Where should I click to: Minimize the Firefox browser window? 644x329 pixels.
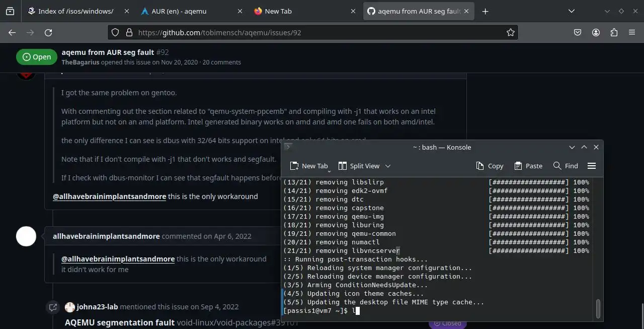tap(607, 11)
